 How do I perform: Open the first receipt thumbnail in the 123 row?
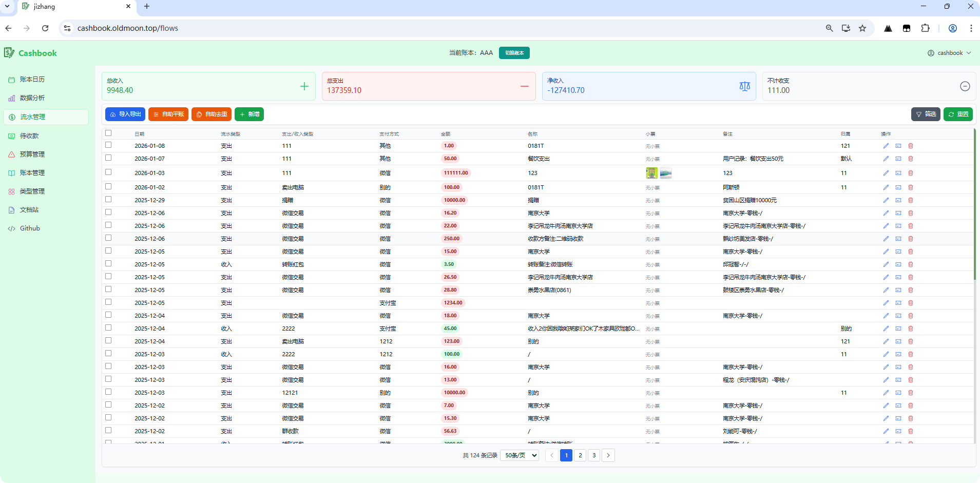coord(651,173)
